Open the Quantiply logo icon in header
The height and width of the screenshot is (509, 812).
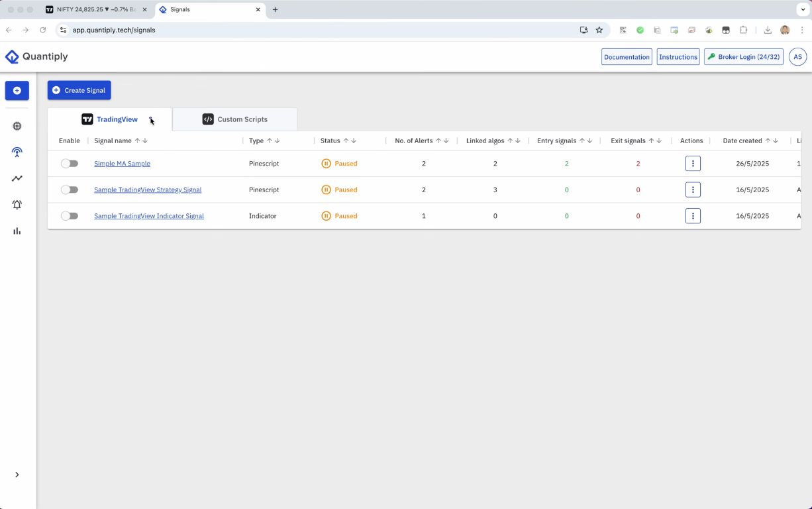11,56
